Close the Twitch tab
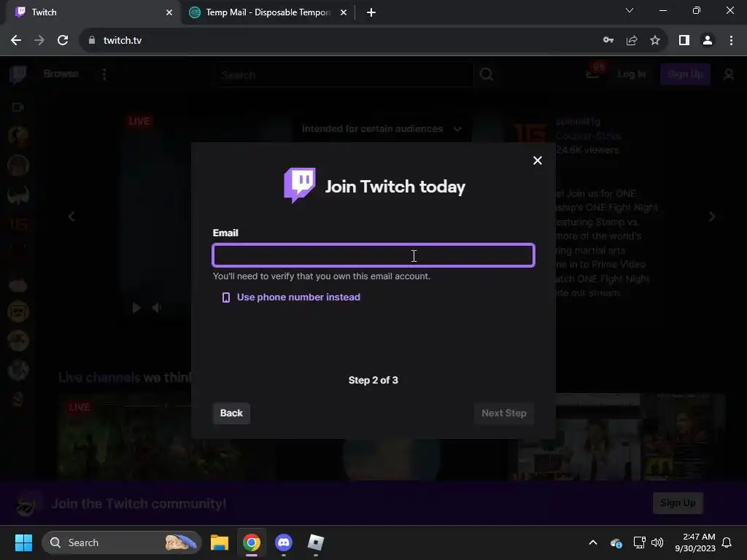The image size is (747, 560). tap(169, 12)
